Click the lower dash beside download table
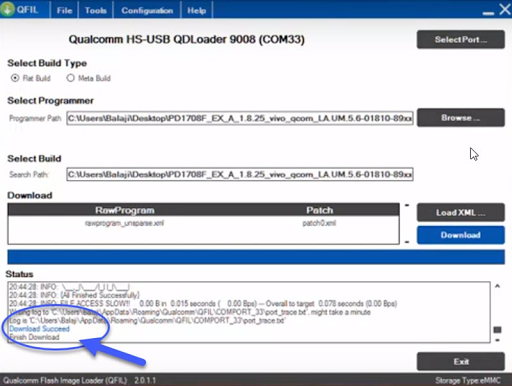This screenshot has height=386, width=512. (x=407, y=242)
